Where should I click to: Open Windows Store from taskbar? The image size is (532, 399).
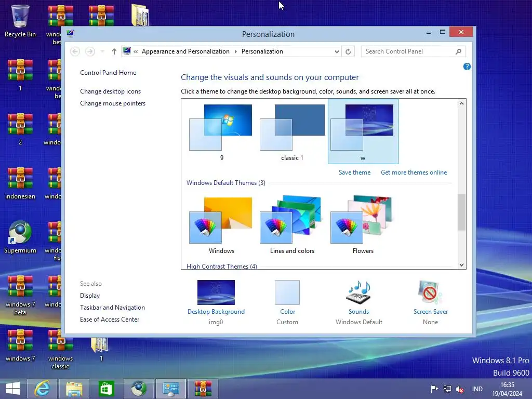point(107,389)
